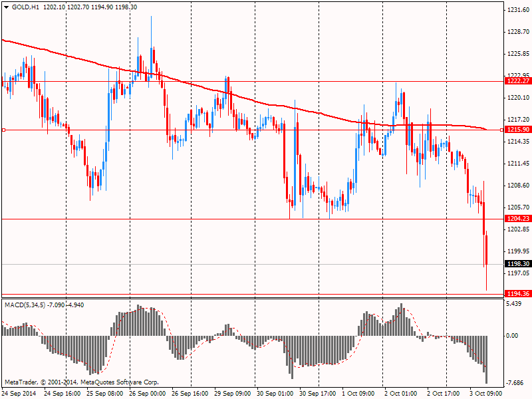Viewport: 532px width, 399px height.
Task: Click the GOLD,H1 chart title text
Action: pyautogui.click(x=25, y=7)
